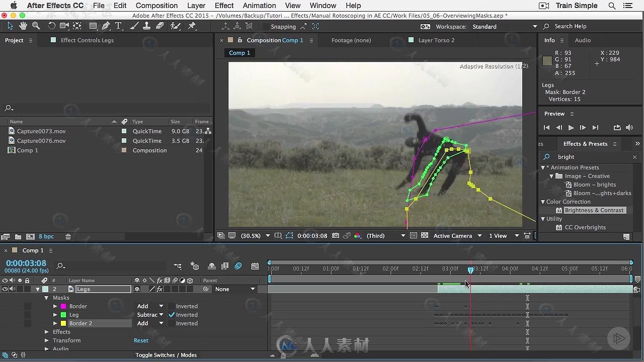Create new folder in Project panel
Screen dimensions: 644x362
point(18,236)
